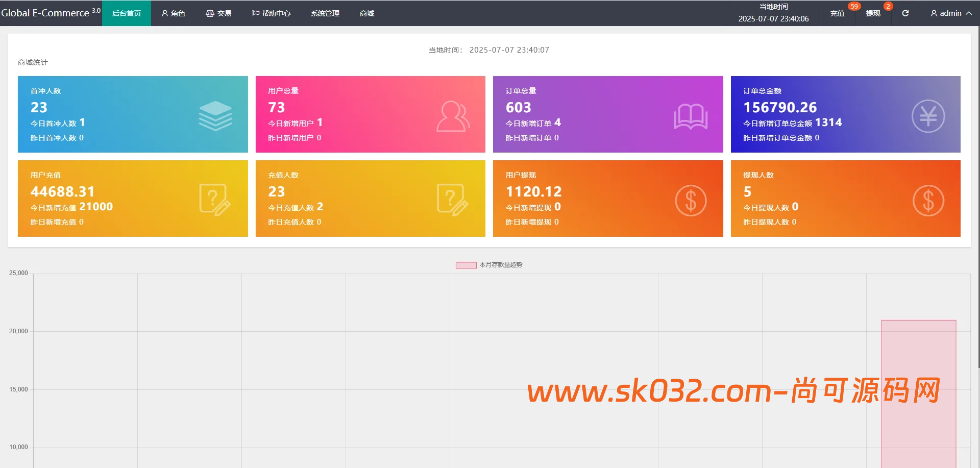The height and width of the screenshot is (468, 980).
Task: Open the 角色 menu
Action: pos(173,13)
